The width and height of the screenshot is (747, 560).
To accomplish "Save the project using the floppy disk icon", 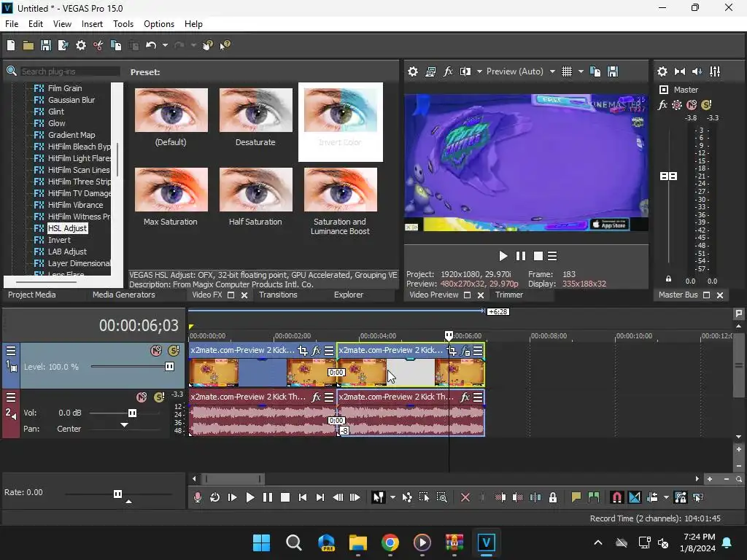I will tap(46, 45).
